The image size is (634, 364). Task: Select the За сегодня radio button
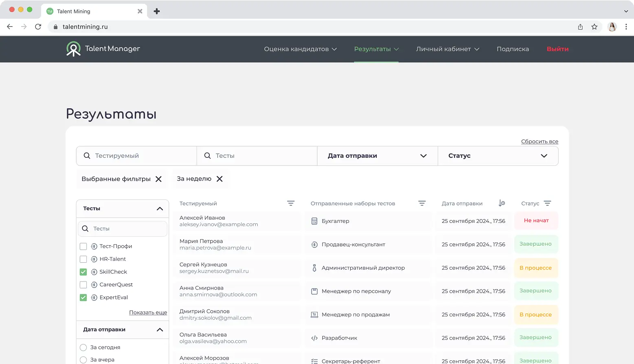pyautogui.click(x=83, y=347)
